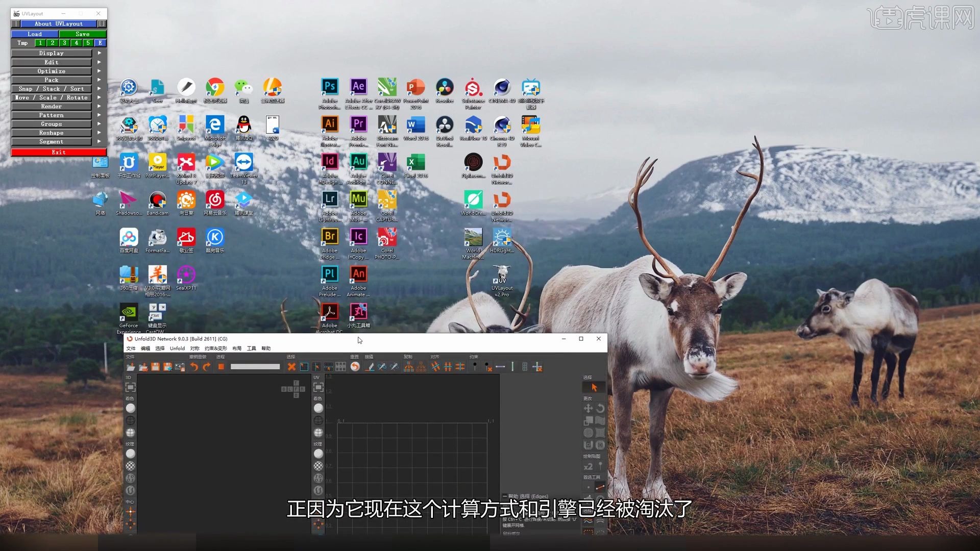Click the 3D viewport frame-all icon

tap(131, 387)
